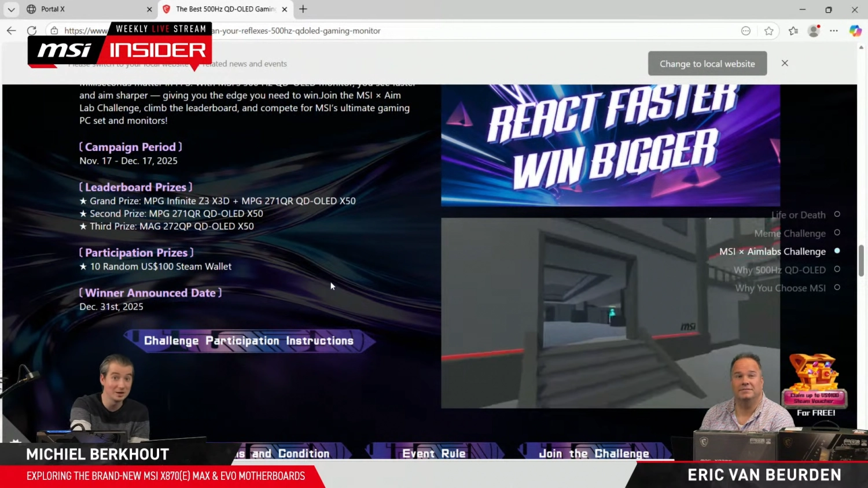Click the Join the Challenge button
The height and width of the screenshot is (488, 868).
[594, 453]
